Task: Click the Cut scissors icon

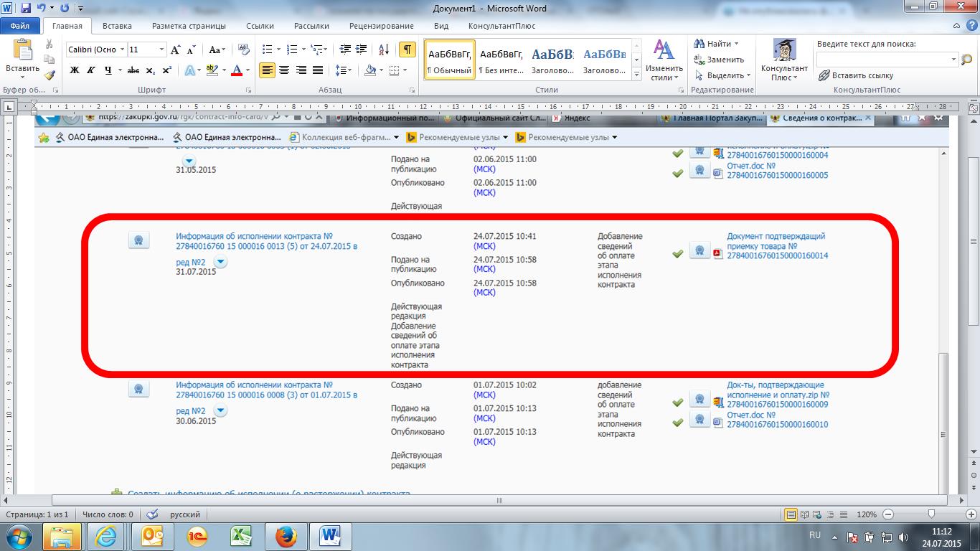Action: 50,44
